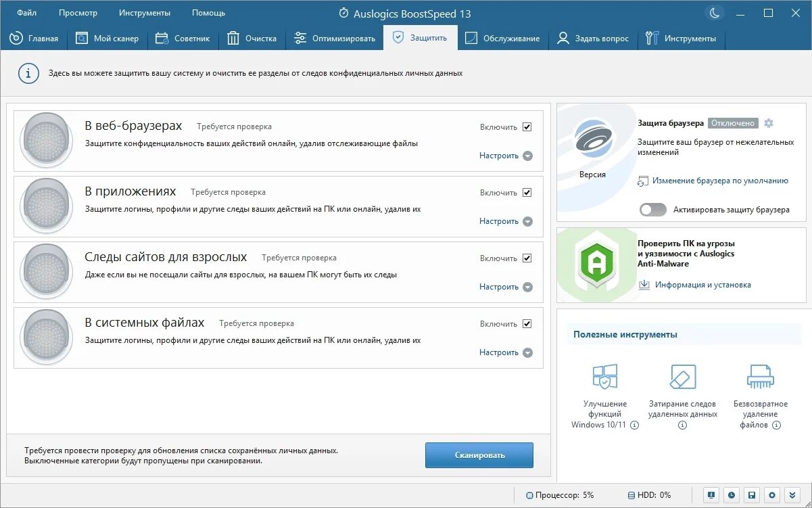Open the Задать вопрос tab
Screen dimensions: 812x508
click(592, 39)
